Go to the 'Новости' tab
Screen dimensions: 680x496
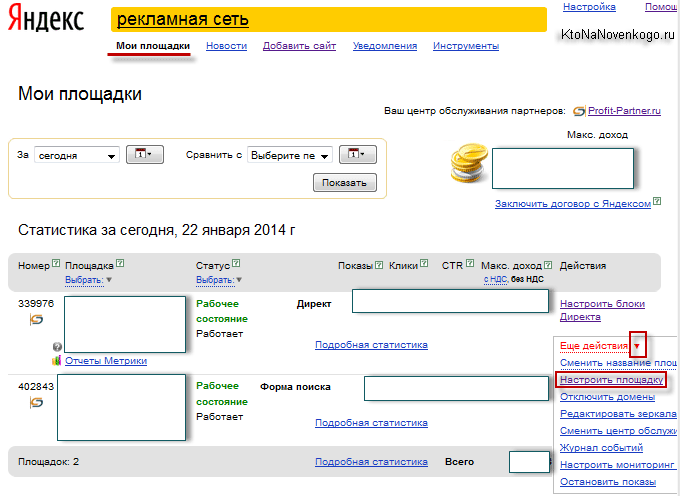226,46
